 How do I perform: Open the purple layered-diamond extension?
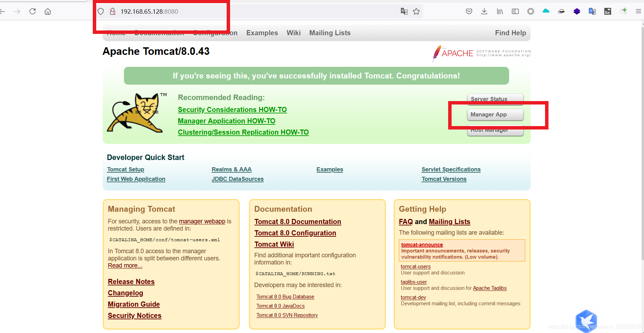pyautogui.click(x=577, y=12)
